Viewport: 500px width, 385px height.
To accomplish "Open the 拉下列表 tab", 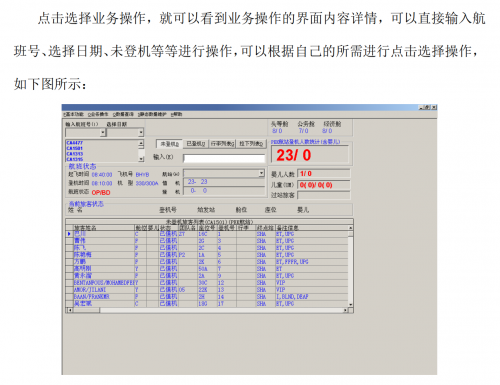I will pos(251,144).
